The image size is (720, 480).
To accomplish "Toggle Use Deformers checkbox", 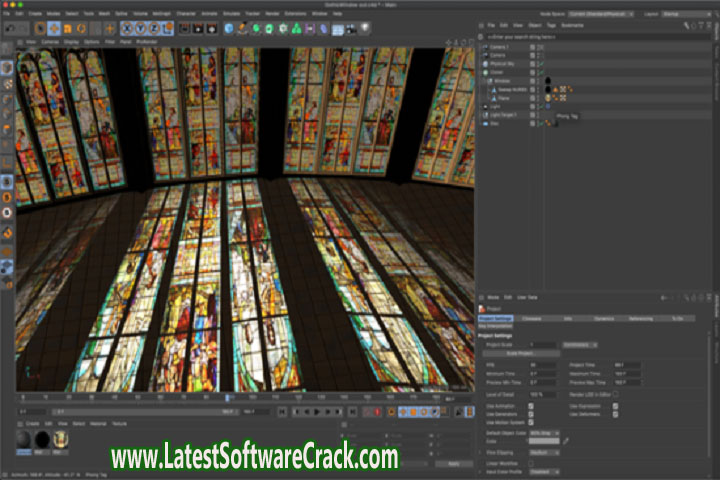I will tap(615, 414).
